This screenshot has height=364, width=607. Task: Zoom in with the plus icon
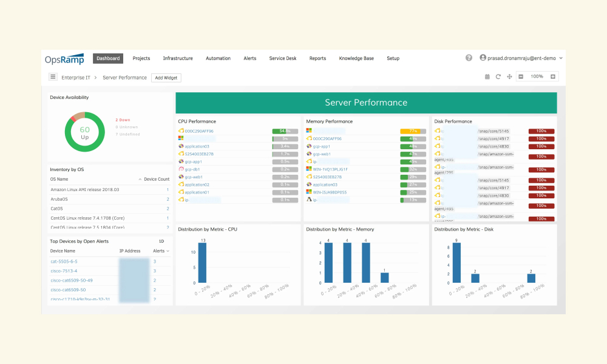(x=553, y=76)
